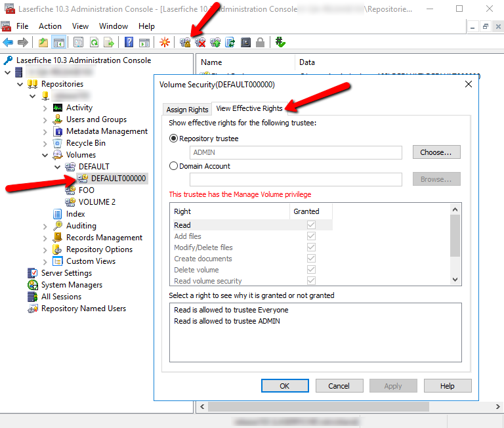Click the Refresh toolbar icon

(x=94, y=42)
